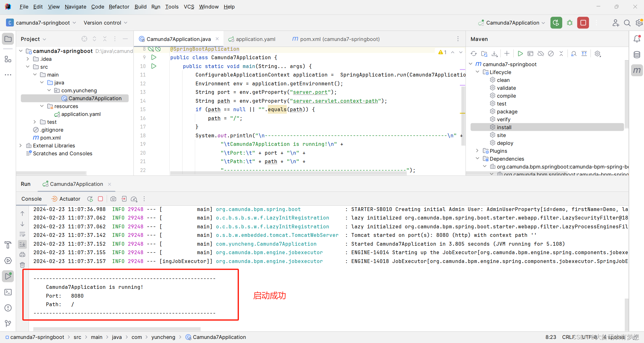This screenshot has height=343, width=644.
Task: Switch to application.yaml editor tab
Action: click(252, 39)
